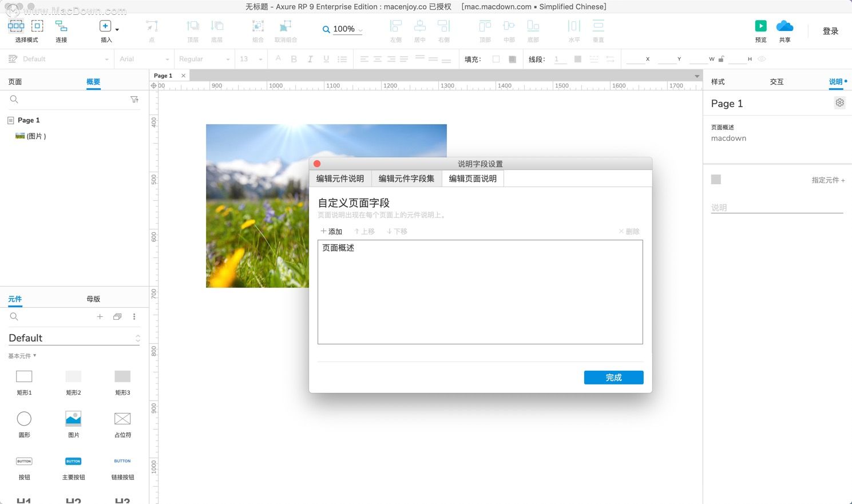Click the widget library options dots icon

[134, 316]
